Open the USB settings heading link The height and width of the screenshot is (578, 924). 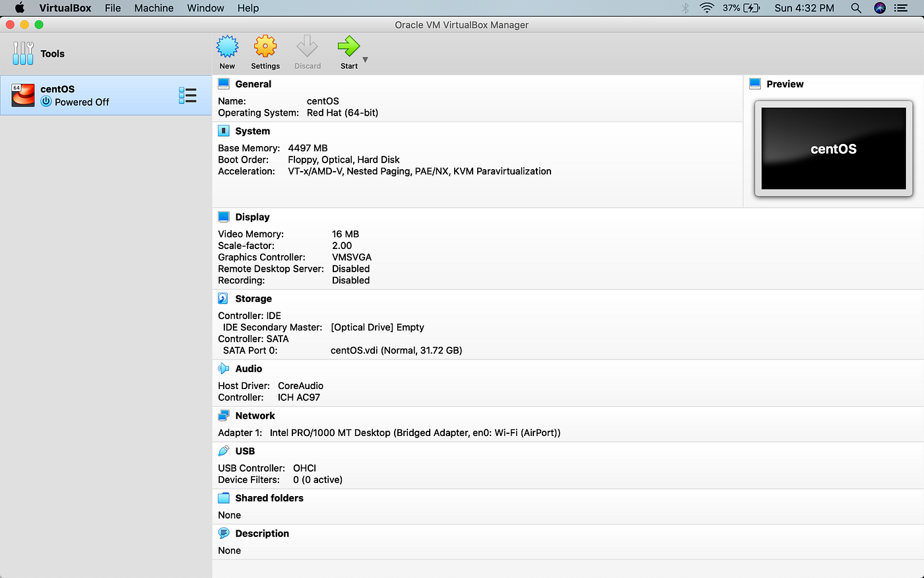[245, 451]
